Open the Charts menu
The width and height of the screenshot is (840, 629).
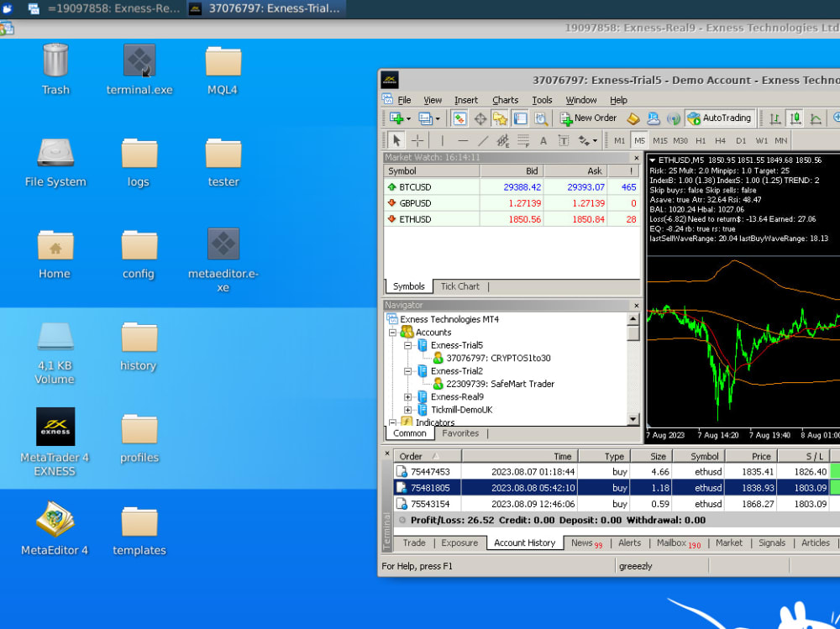coord(505,100)
